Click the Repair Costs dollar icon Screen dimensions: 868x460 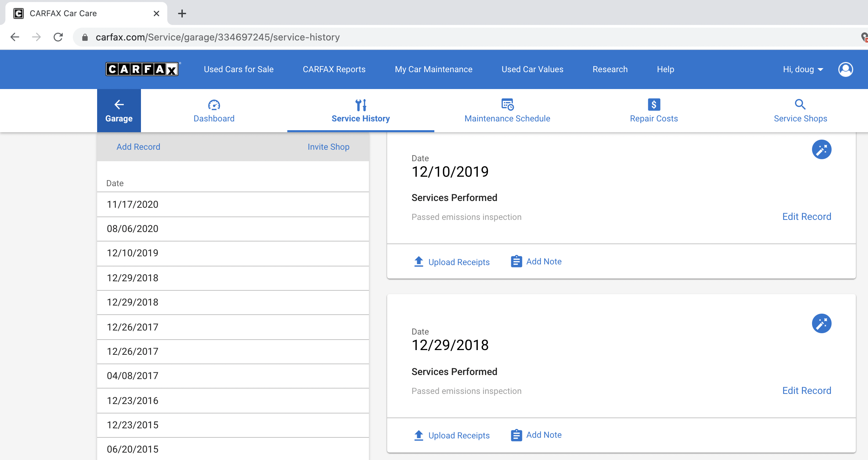654,105
